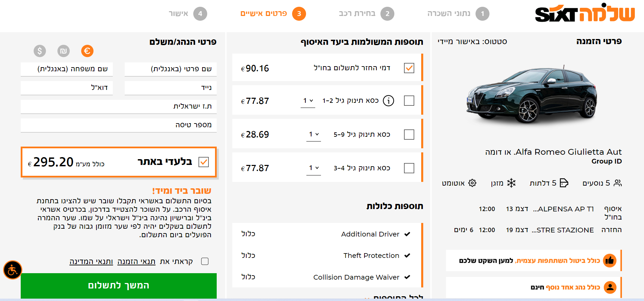The image size is (644, 301).
Task: Click the info icon for child seat 1-2
Action: (388, 101)
